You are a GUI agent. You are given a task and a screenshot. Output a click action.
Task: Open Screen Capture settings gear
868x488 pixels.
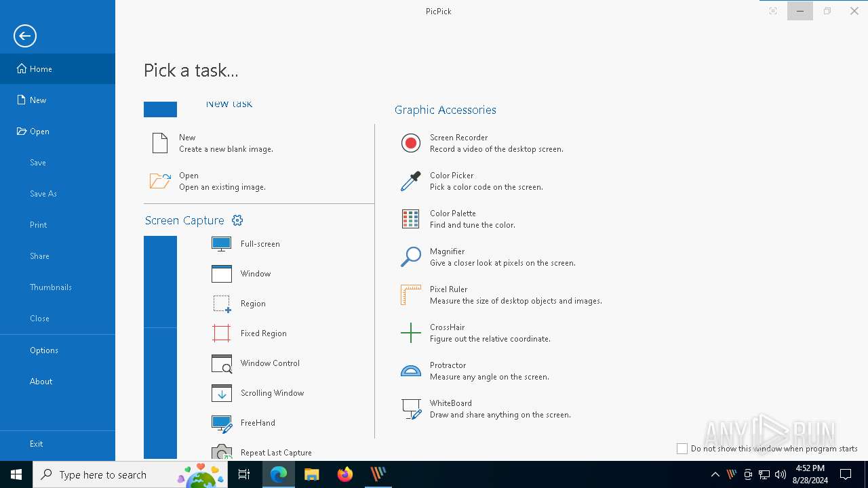(237, 220)
